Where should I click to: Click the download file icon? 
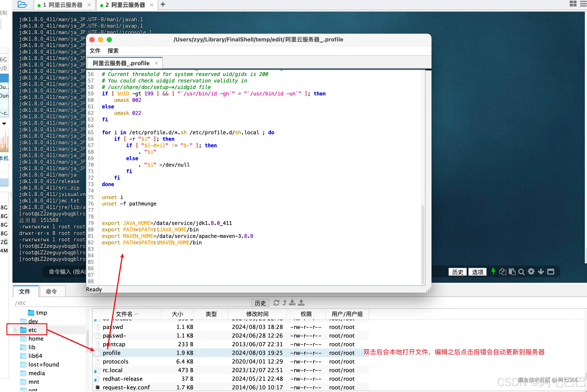click(x=292, y=303)
